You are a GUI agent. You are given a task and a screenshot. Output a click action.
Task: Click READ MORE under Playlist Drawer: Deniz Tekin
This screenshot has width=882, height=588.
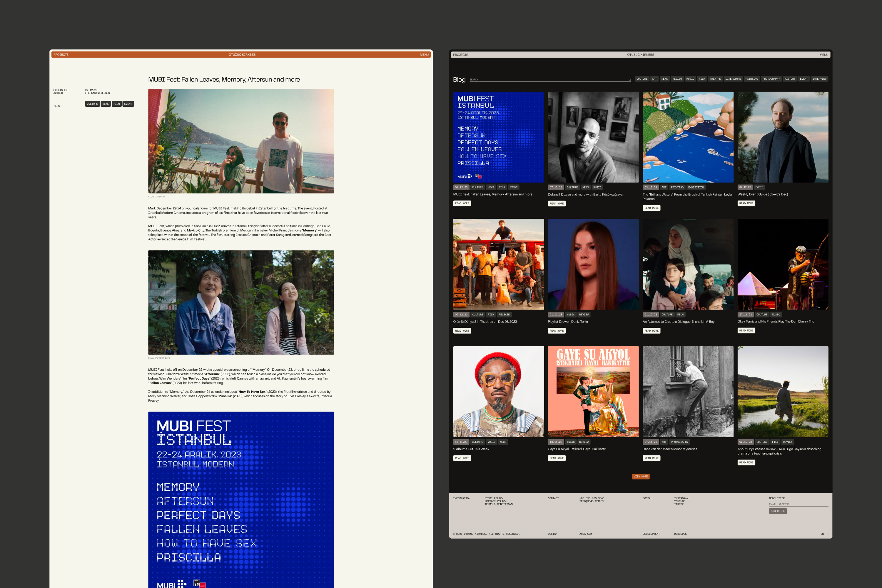click(x=557, y=331)
